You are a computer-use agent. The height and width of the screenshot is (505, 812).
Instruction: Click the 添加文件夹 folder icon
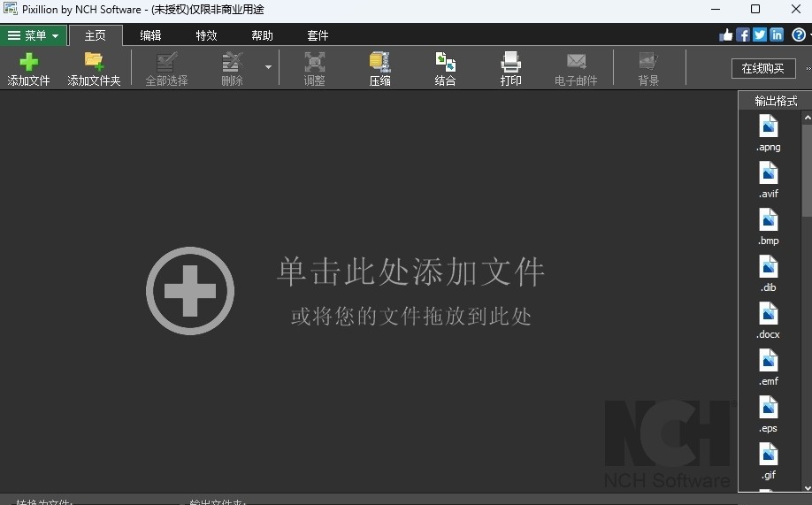point(94,61)
